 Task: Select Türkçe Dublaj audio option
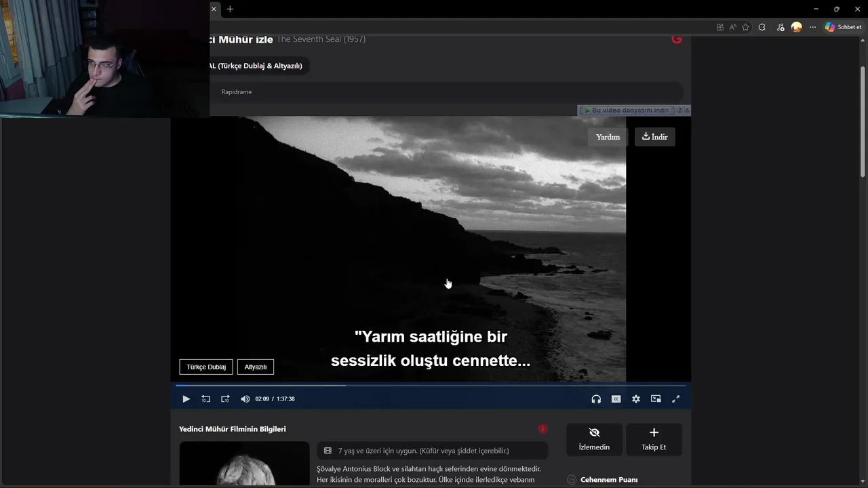[x=206, y=367]
